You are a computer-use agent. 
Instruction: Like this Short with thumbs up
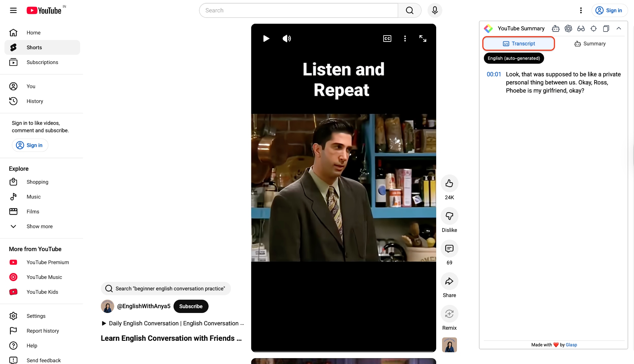(x=449, y=183)
